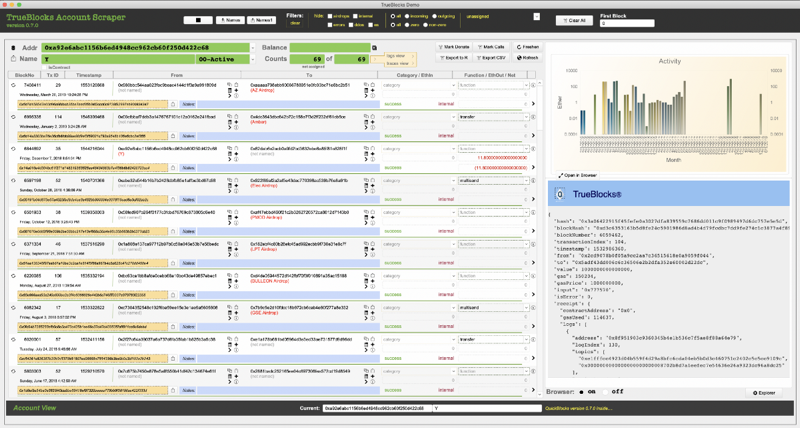Screen dimensions: 800x428
Task: Click the Category / EthIn column header
Action: coord(414,75)
